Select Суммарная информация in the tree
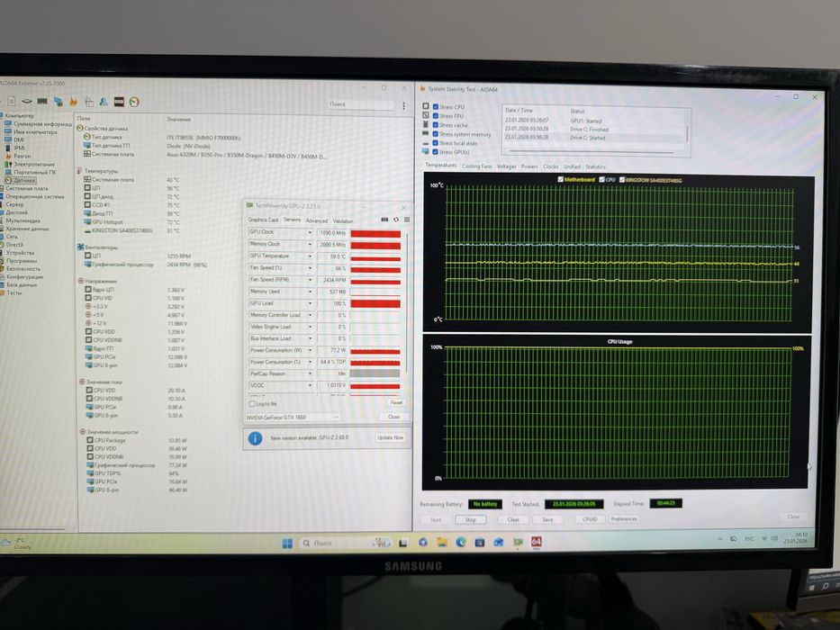This screenshot has width=840, height=630. click(39, 124)
